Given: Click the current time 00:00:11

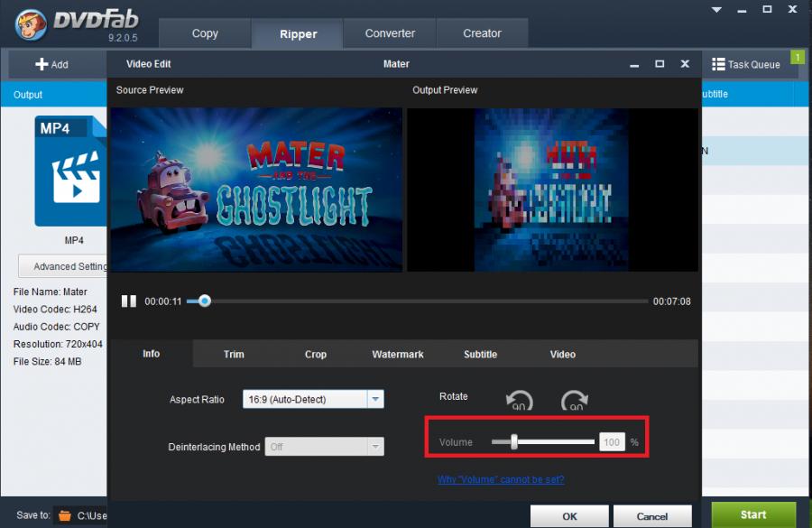Looking at the screenshot, I should [x=162, y=301].
